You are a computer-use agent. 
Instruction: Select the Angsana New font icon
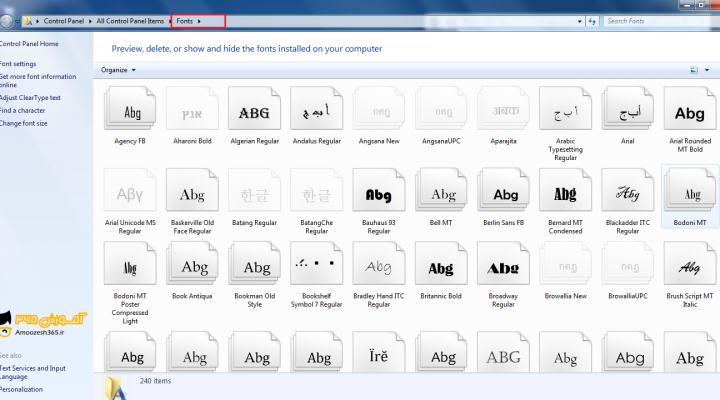coord(379,108)
